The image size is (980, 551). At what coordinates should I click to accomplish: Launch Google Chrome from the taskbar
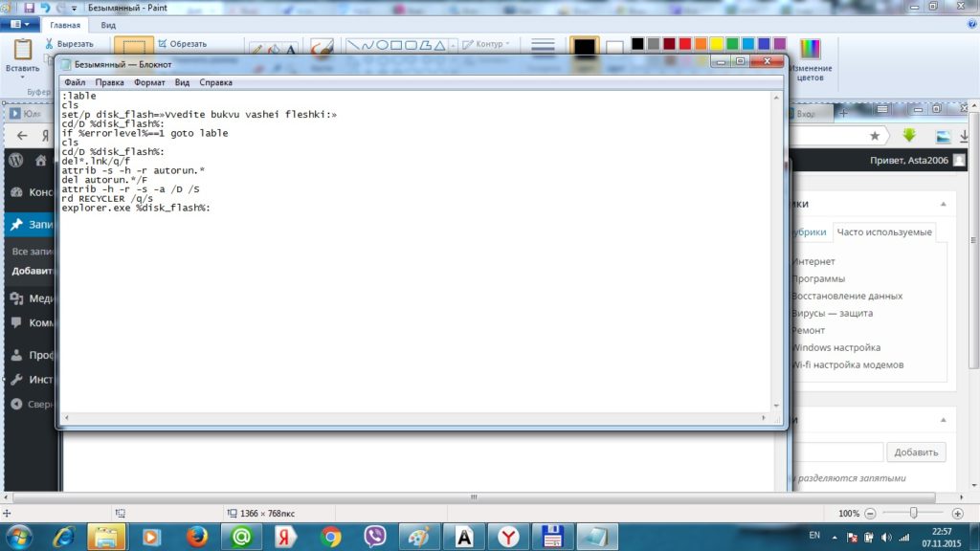(x=331, y=536)
